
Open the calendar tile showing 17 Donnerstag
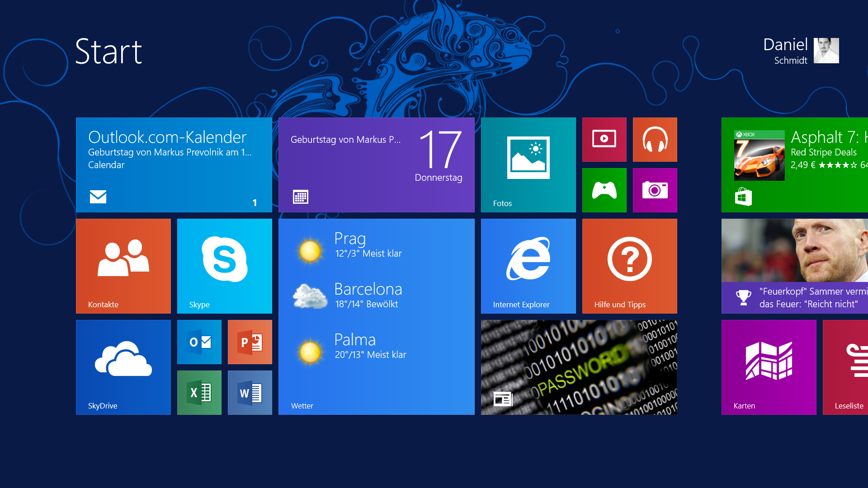pyautogui.click(x=377, y=165)
